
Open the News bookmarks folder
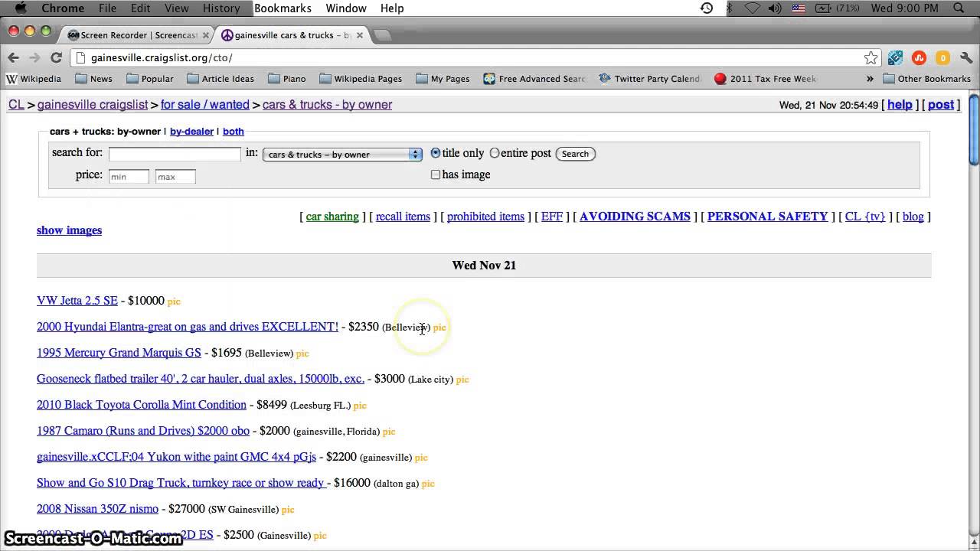93,79
